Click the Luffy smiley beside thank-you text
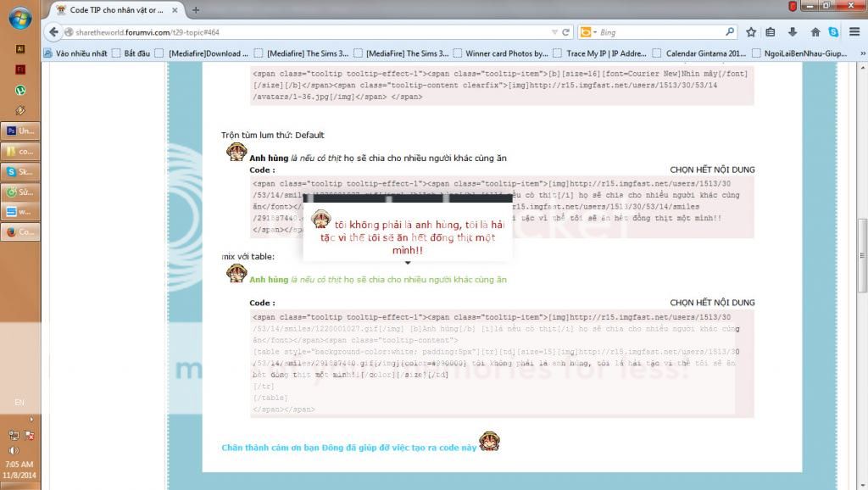Image resolution: width=868 pixels, height=490 pixels. pos(489,442)
